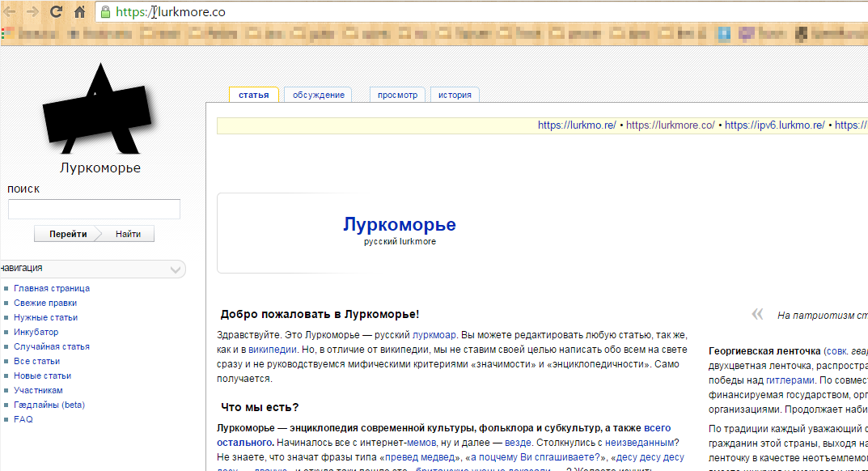Click the русский lurkmore subtitle
The width and height of the screenshot is (868, 471).
(x=400, y=242)
